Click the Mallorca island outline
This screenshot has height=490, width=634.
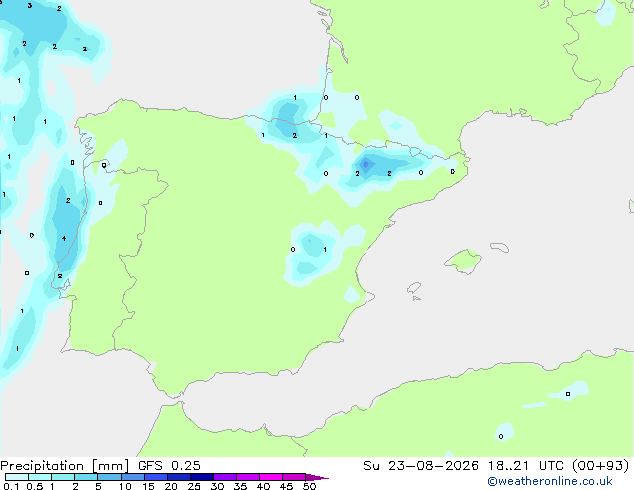[x=463, y=262]
